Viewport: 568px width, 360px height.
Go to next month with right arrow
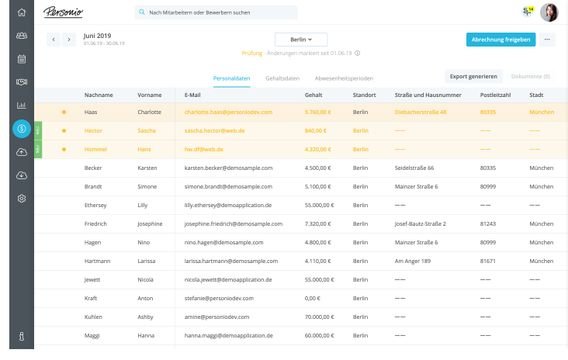click(69, 39)
